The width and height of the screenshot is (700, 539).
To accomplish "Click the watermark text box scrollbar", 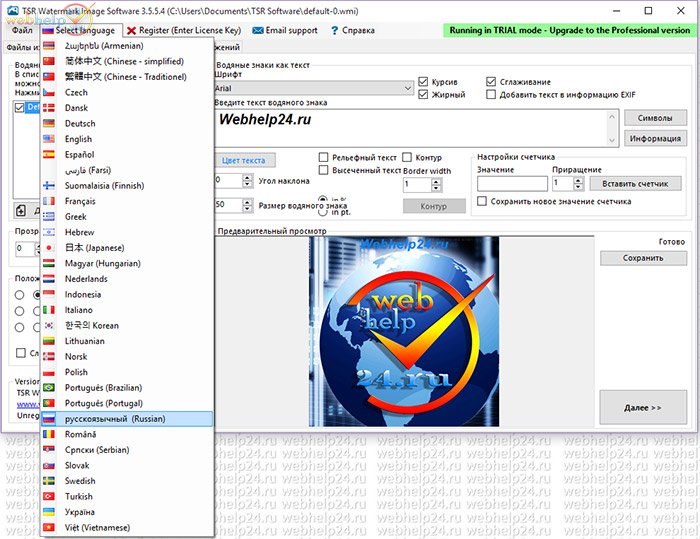I will pyautogui.click(x=612, y=128).
